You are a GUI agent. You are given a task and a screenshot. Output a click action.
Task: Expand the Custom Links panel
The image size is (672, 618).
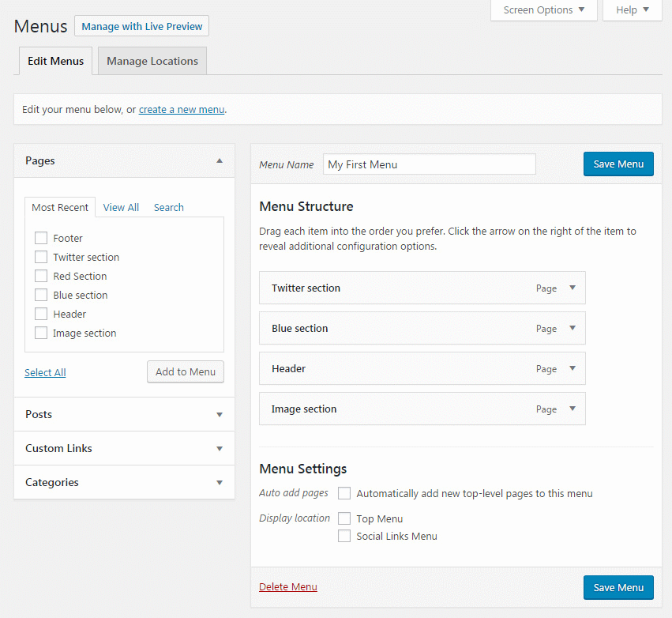pos(220,447)
